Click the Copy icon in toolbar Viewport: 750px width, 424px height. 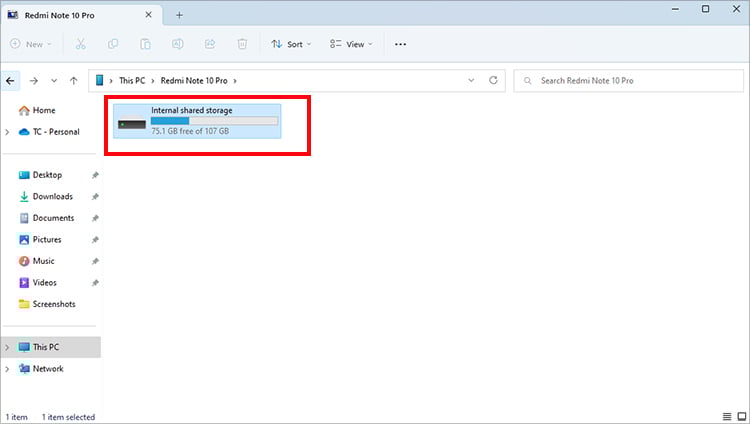pos(113,44)
